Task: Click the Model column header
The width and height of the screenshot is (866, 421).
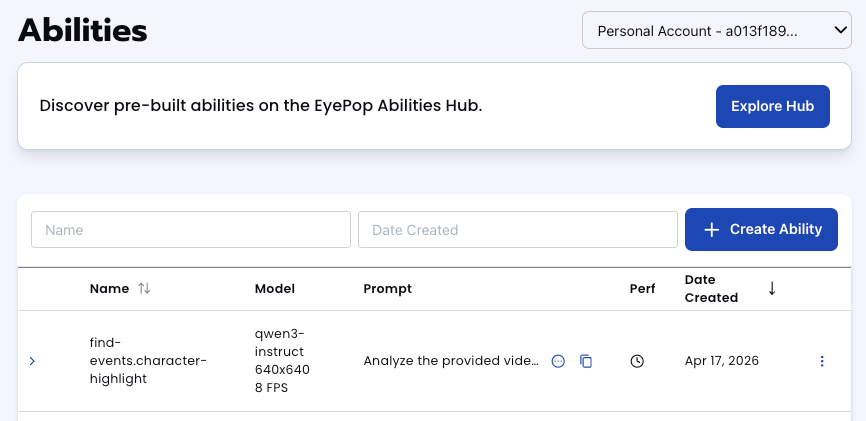Action: 275,289
